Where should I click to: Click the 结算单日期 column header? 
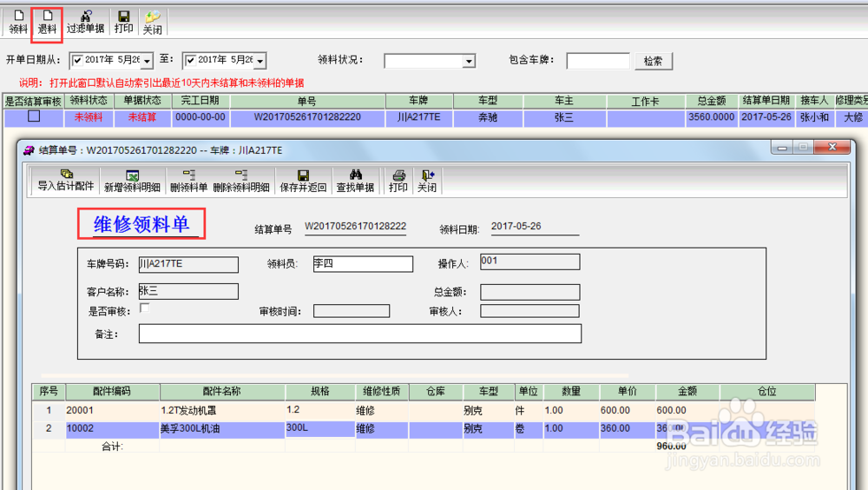pos(766,101)
